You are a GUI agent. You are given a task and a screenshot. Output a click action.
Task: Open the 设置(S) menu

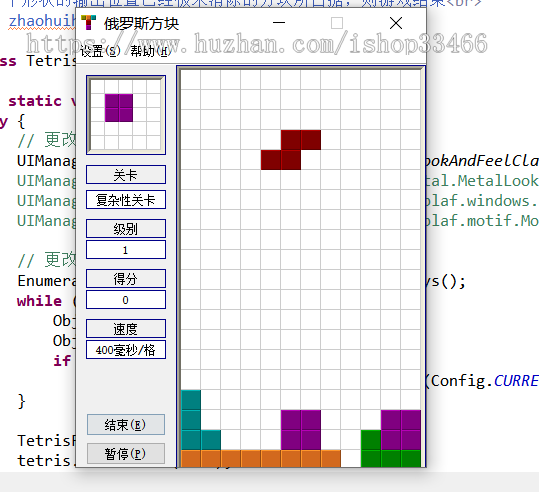100,52
